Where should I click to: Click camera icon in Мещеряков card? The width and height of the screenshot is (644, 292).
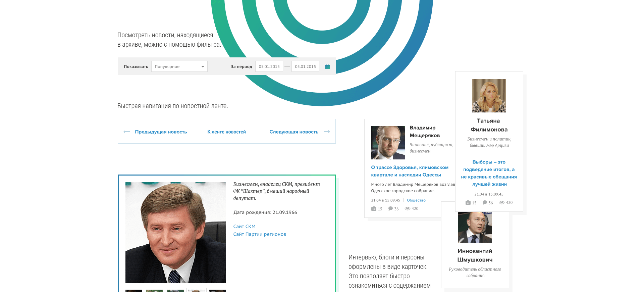[374, 209]
